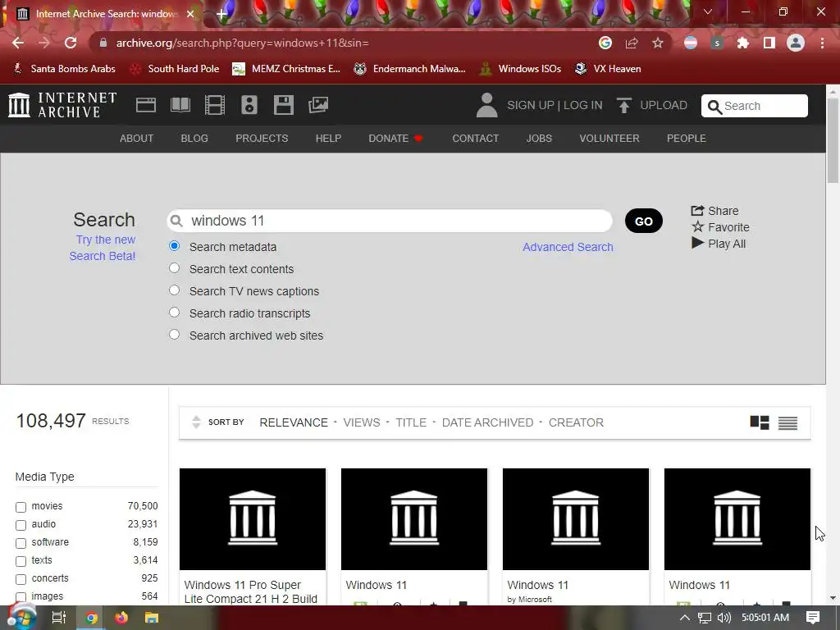The width and height of the screenshot is (840, 630).
Task: Click the upload arrow icon
Action: [623, 105]
